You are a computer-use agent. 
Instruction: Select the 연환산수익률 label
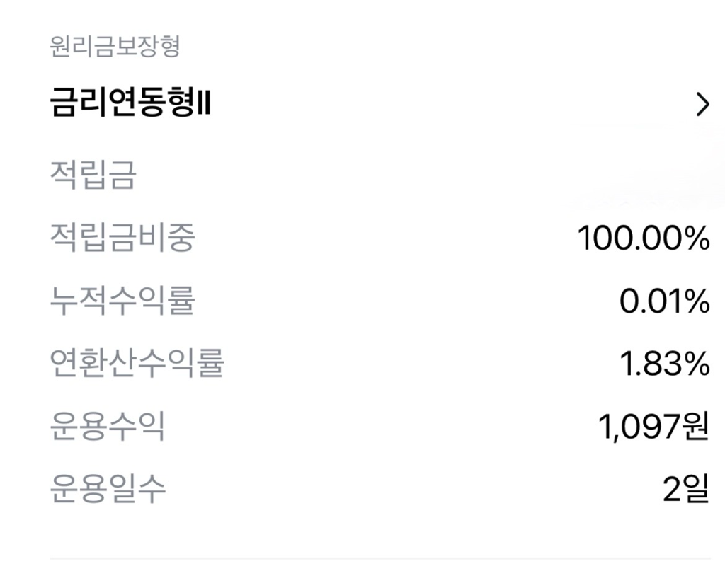click(x=137, y=364)
